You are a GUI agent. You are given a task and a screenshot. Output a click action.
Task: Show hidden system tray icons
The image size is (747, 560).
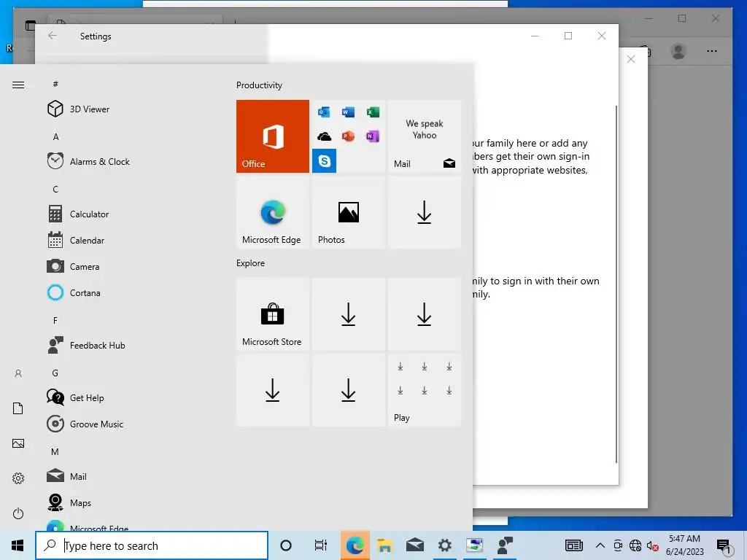600,545
